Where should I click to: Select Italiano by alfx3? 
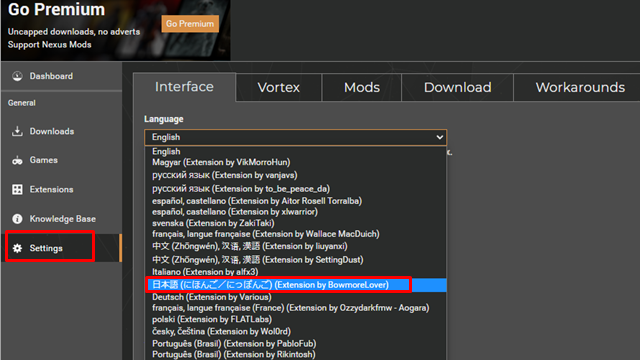click(296, 272)
